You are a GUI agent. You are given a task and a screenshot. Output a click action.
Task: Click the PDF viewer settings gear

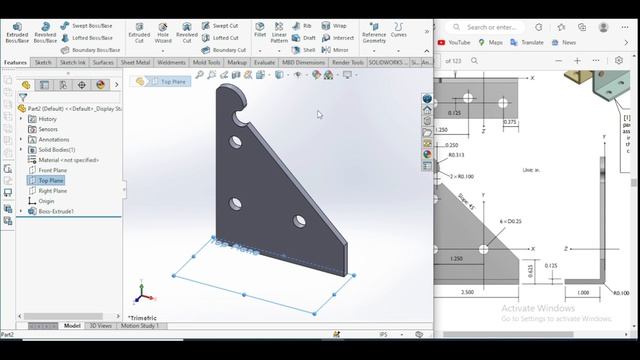(x=619, y=60)
